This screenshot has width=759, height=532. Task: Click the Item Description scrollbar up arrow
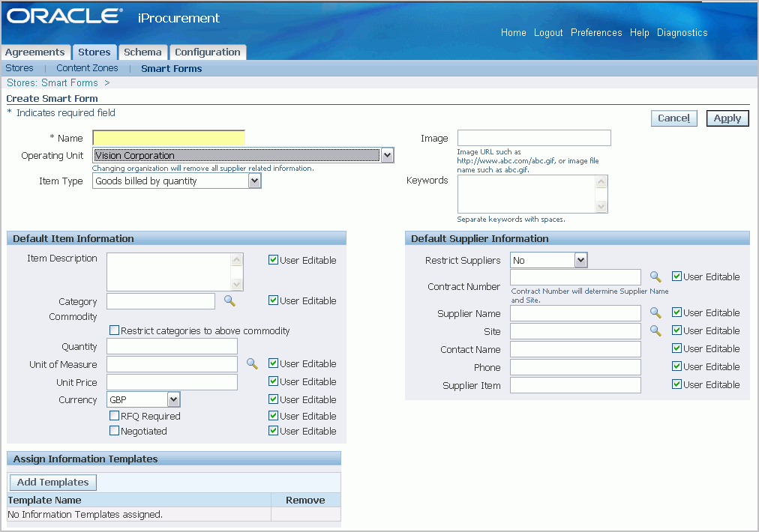[x=237, y=260]
